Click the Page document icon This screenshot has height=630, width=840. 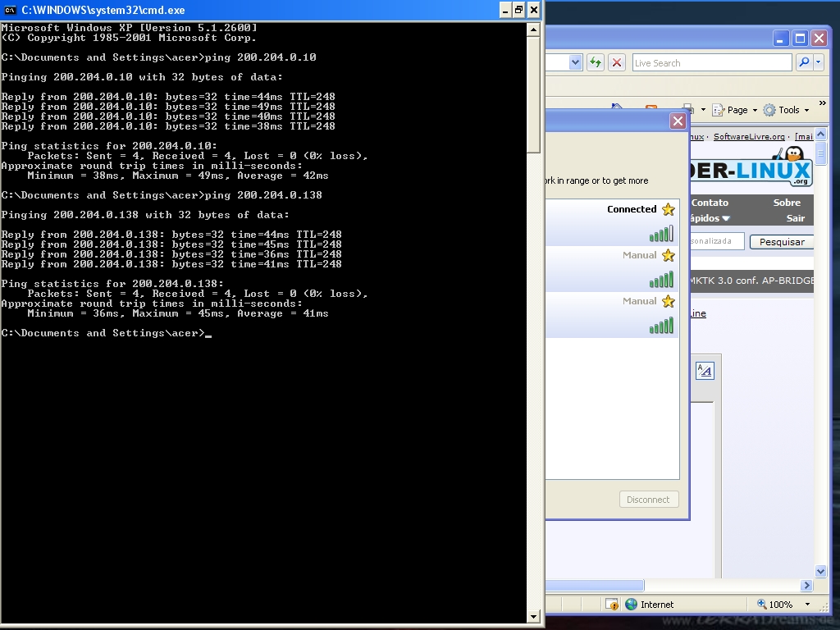click(718, 110)
